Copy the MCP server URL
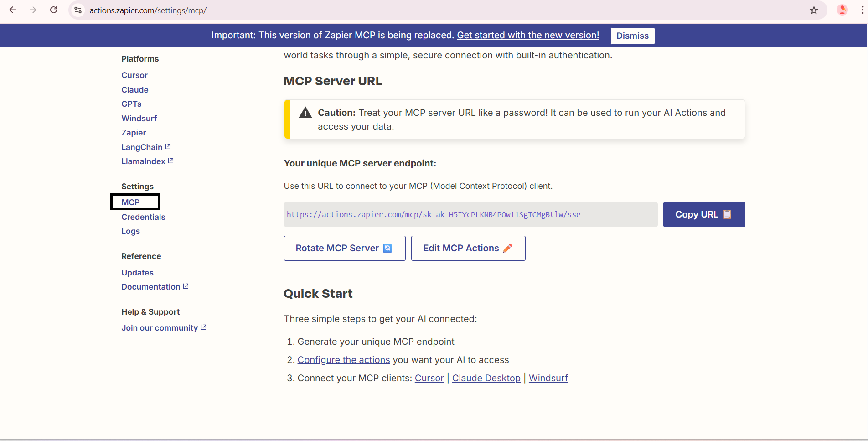The height and width of the screenshot is (441, 868). [x=703, y=214]
